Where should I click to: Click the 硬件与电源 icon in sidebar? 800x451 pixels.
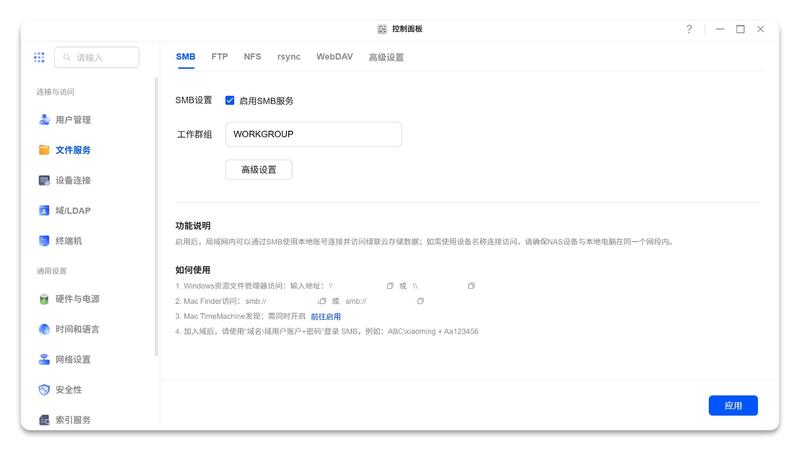pyautogui.click(x=44, y=299)
